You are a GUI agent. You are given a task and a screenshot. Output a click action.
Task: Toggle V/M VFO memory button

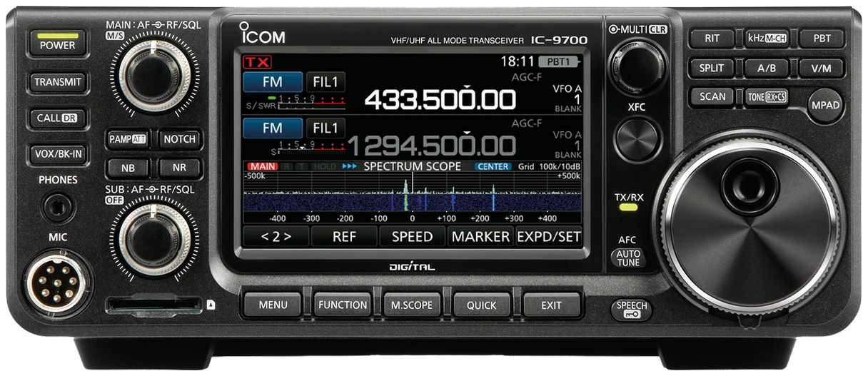822,68
